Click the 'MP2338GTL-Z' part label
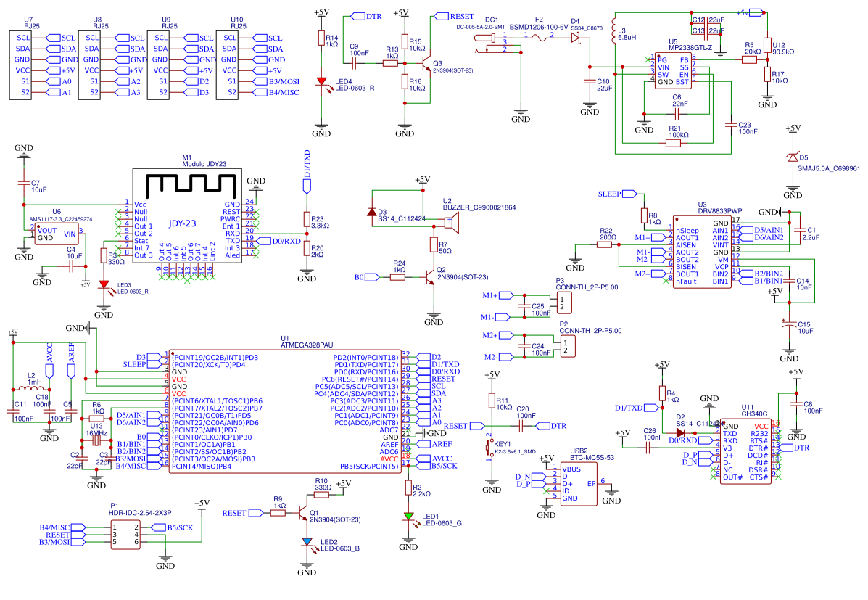 [x=690, y=48]
